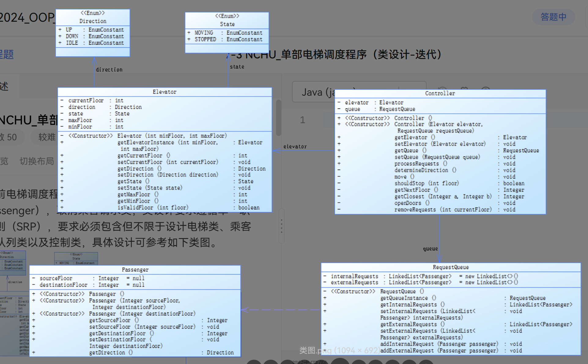This screenshot has width=588, height=364.
Task: Click the 切换布局 layout switch button
Action: [x=37, y=161]
